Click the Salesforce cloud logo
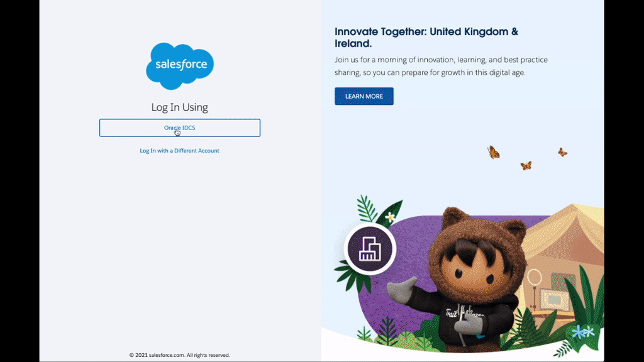644x362 pixels. pyautogui.click(x=180, y=65)
